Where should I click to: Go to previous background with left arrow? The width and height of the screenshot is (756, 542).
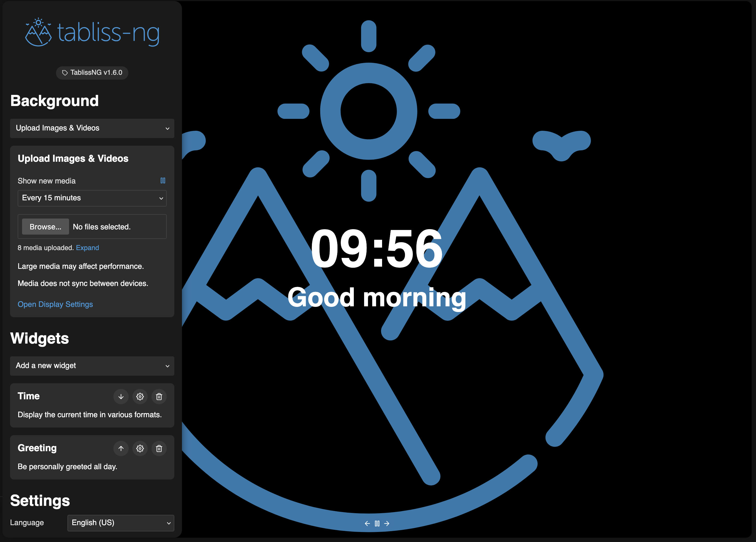tap(367, 523)
